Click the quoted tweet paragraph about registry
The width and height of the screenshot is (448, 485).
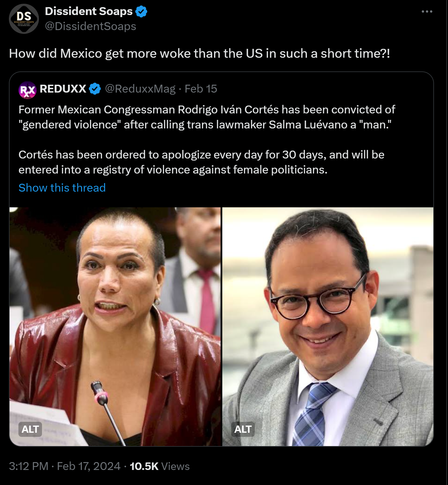click(x=201, y=162)
